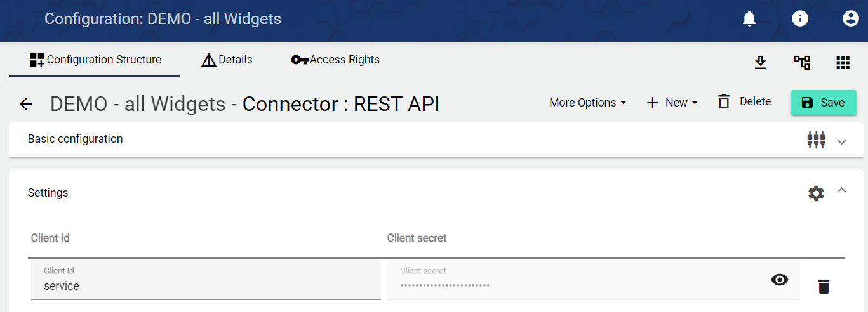Click the Client Id input field

[206, 285]
